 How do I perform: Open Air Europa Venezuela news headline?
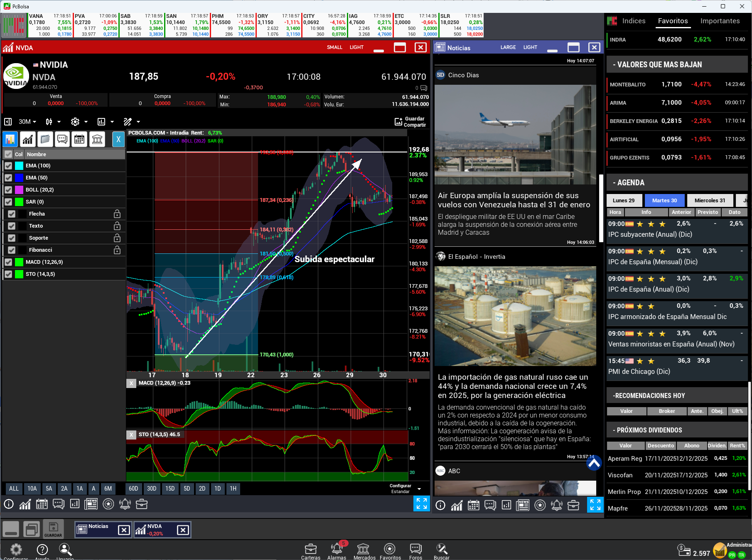coord(514,200)
